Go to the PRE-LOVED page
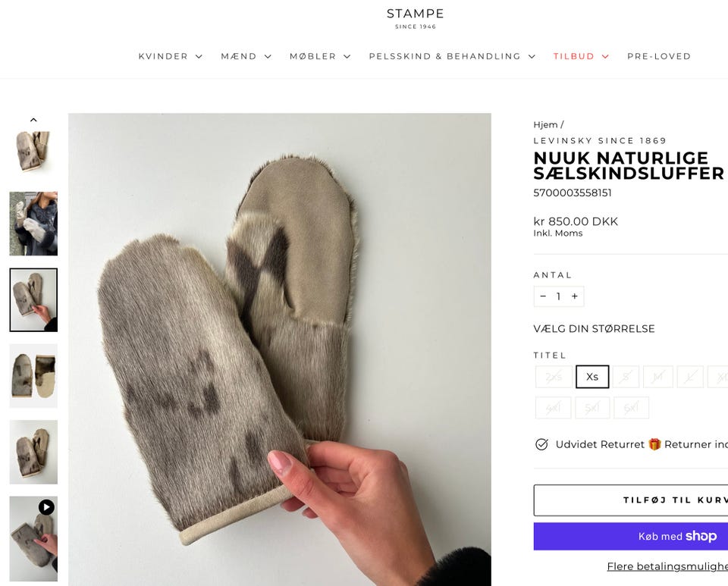Viewport: 728px width, 586px height. (659, 56)
